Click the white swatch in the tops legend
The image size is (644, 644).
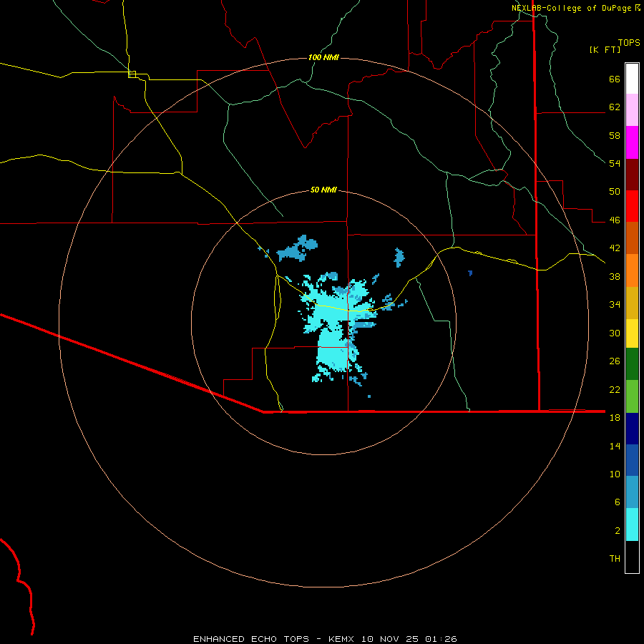tap(632, 79)
